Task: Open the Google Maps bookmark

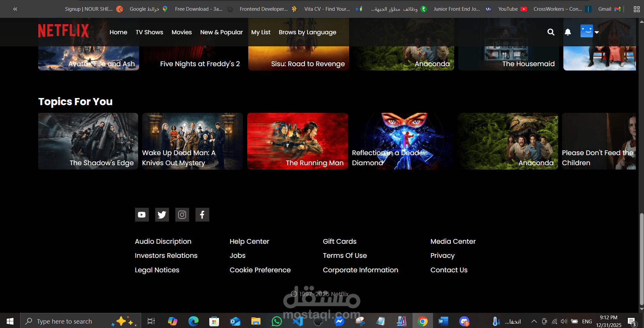Action: [x=148, y=9]
